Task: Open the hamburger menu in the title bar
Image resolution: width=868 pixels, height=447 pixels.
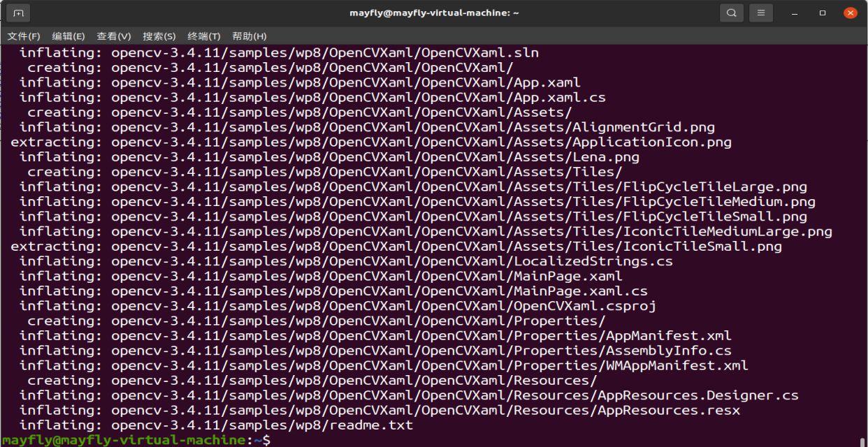Action: tap(760, 12)
